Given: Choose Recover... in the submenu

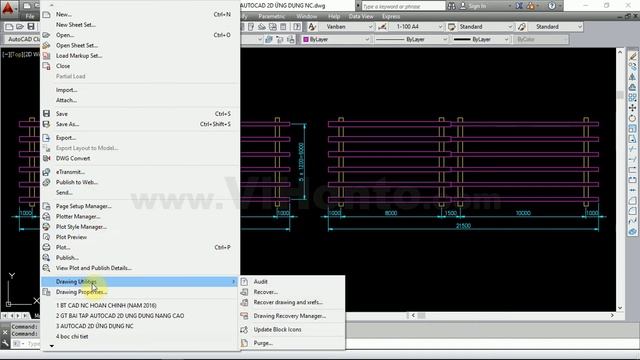Looking at the screenshot, I should tap(292, 292).
